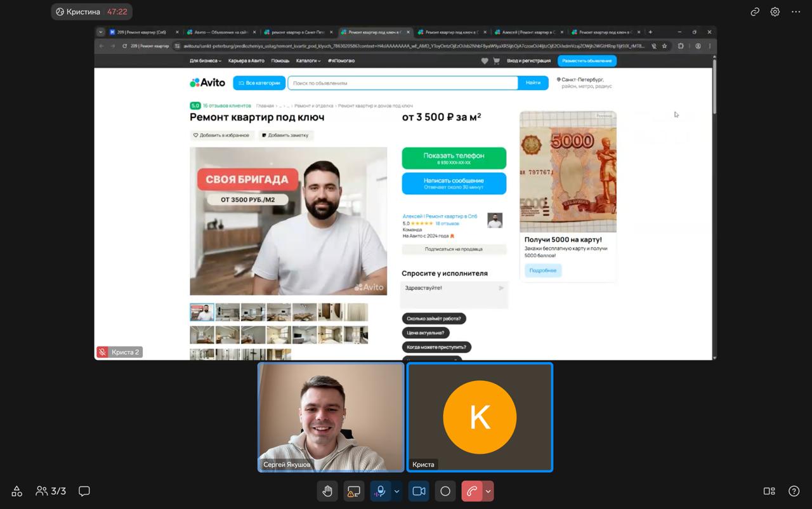Open the shapes apps icon at bottom left

pos(17,491)
